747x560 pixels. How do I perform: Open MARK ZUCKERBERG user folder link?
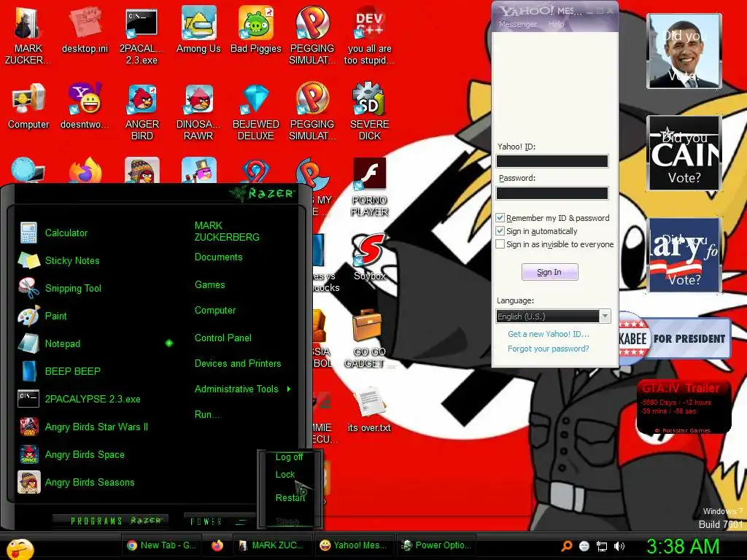(227, 231)
